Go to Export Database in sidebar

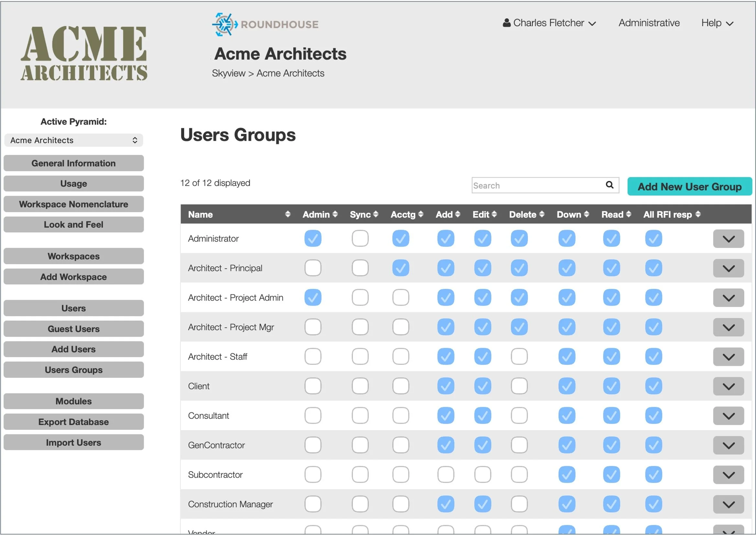point(73,422)
